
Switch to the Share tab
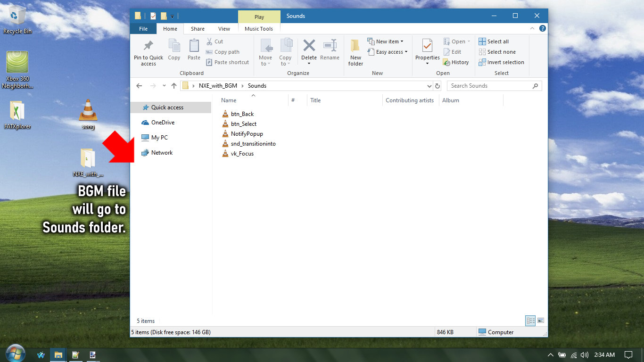[198, 29]
